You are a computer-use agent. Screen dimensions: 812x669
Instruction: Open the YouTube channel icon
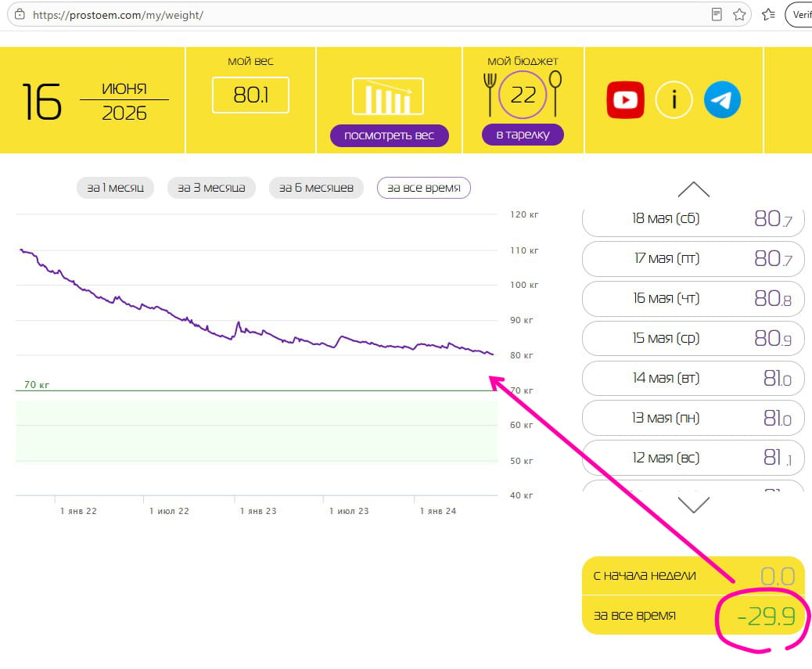[x=625, y=100]
